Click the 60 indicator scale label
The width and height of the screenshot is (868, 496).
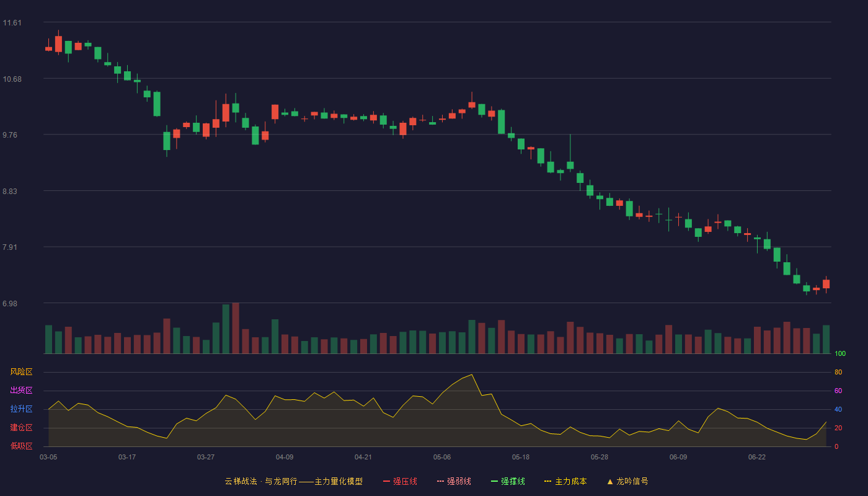(838, 391)
